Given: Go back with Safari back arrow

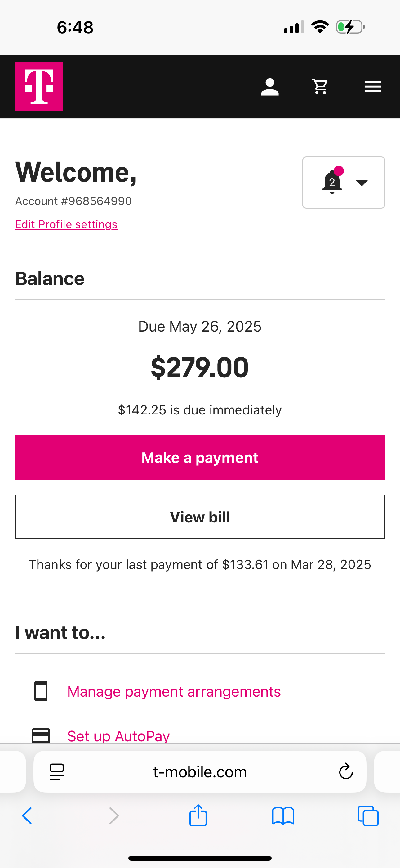Looking at the screenshot, I should tap(27, 816).
